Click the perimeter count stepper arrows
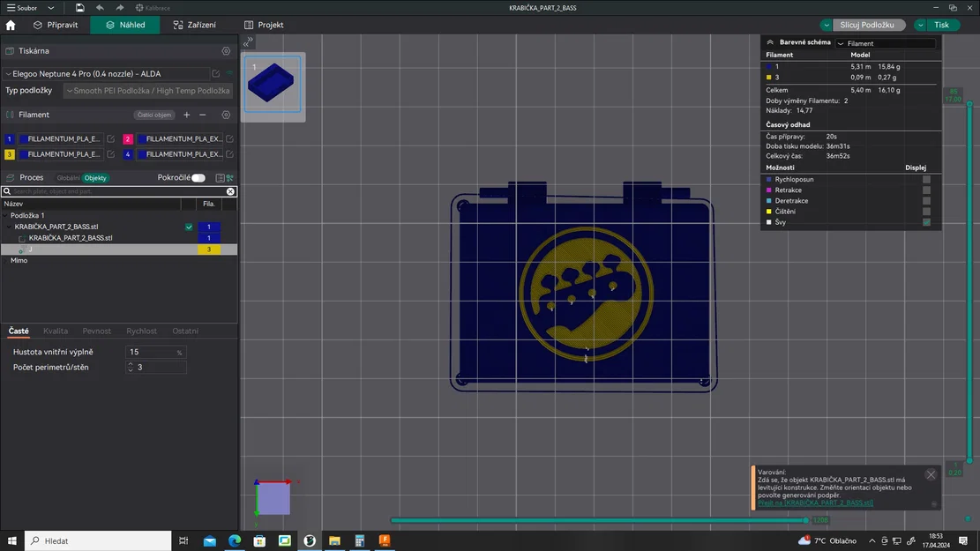The width and height of the screenshot is (980, 551). tap(131, 368)
